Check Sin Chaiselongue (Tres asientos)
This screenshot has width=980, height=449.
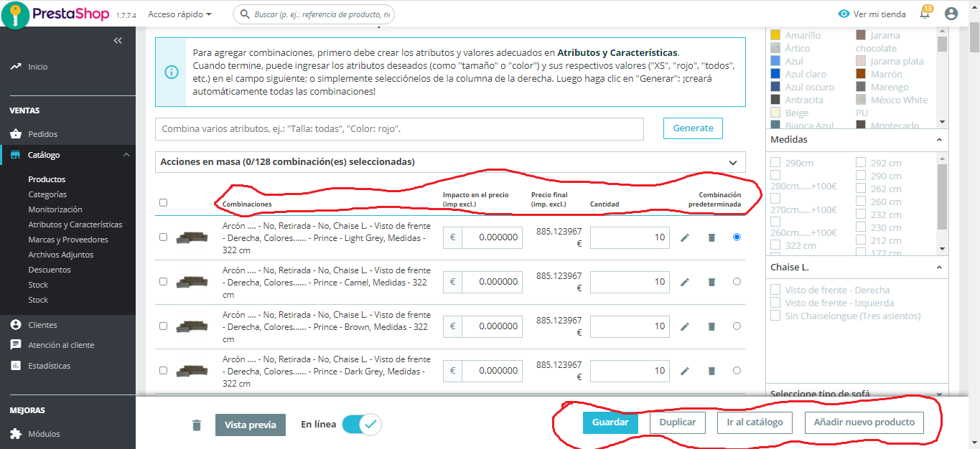point(775,316)
